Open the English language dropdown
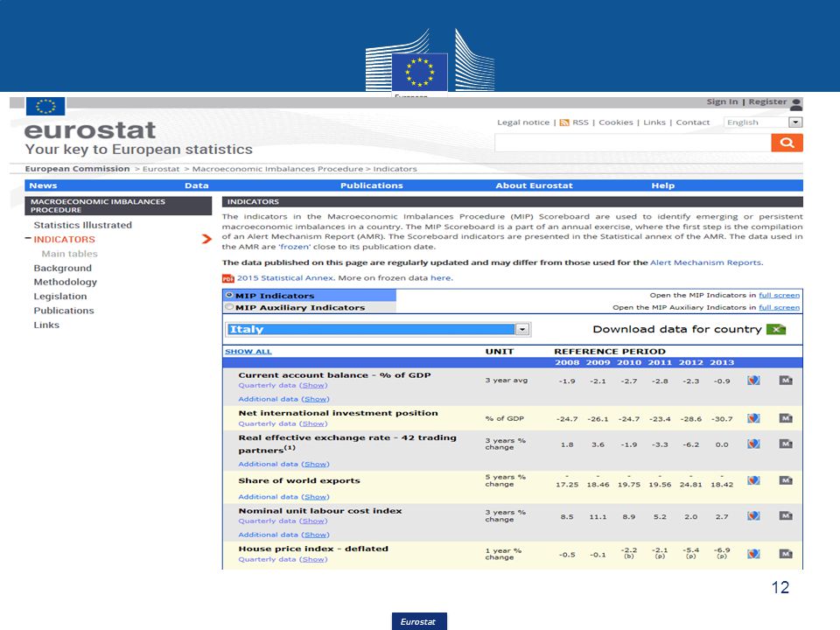This screenshot has height=630, width=840. [763, 122]
